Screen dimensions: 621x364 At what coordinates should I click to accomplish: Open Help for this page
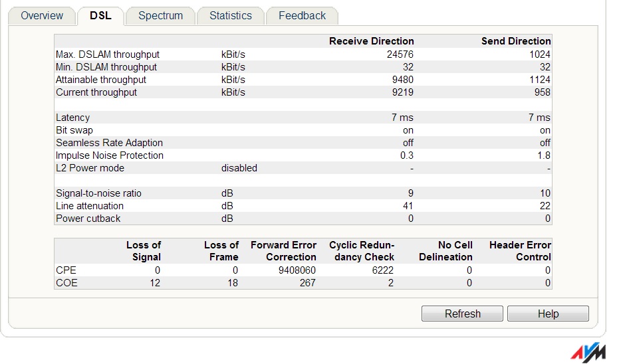pos(548,314)
